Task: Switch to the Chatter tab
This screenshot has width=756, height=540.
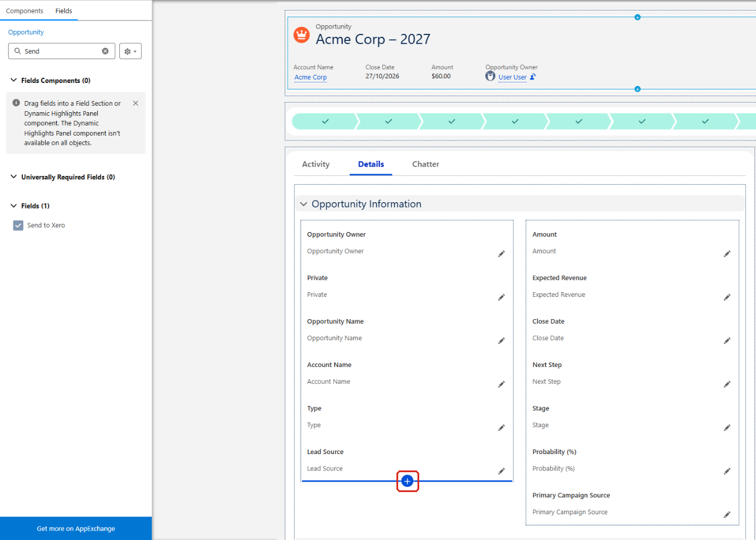Action: click(x=426, y=164)
